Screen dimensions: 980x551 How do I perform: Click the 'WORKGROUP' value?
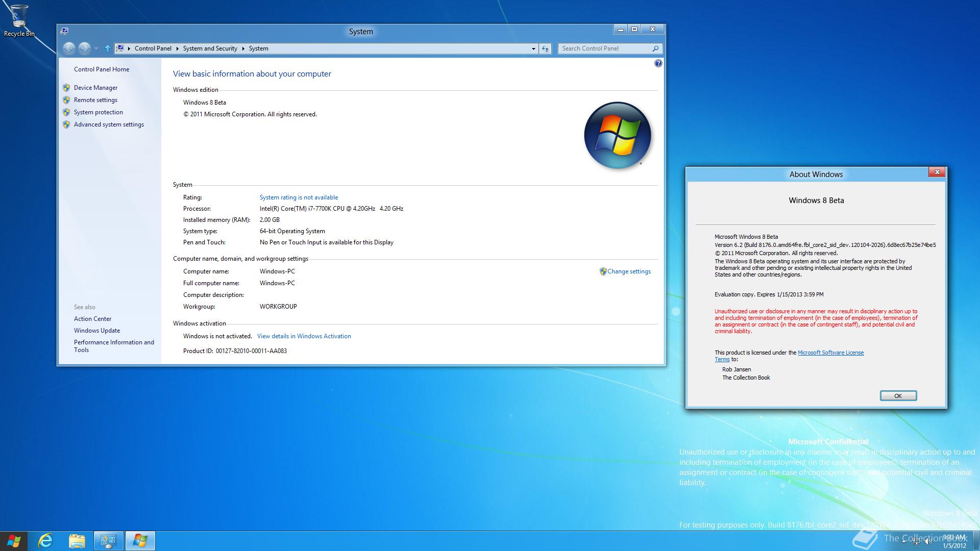click(278, 307)
